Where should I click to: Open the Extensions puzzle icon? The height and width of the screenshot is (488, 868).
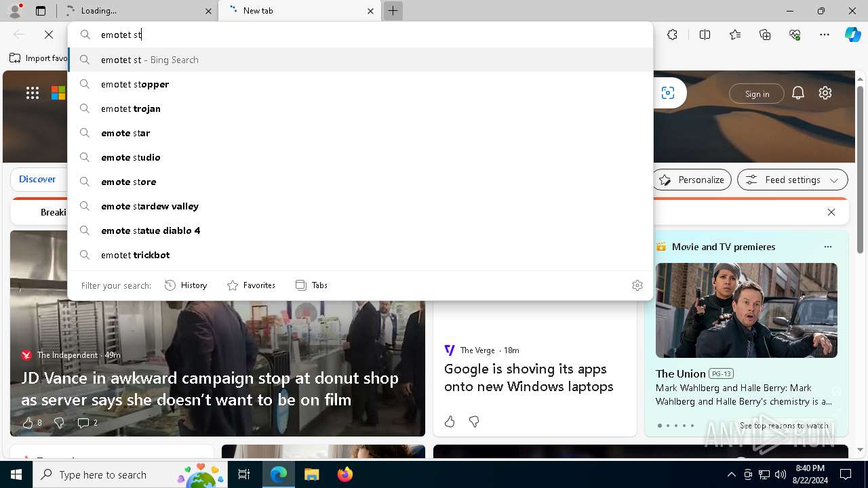[x=672, y=35]
